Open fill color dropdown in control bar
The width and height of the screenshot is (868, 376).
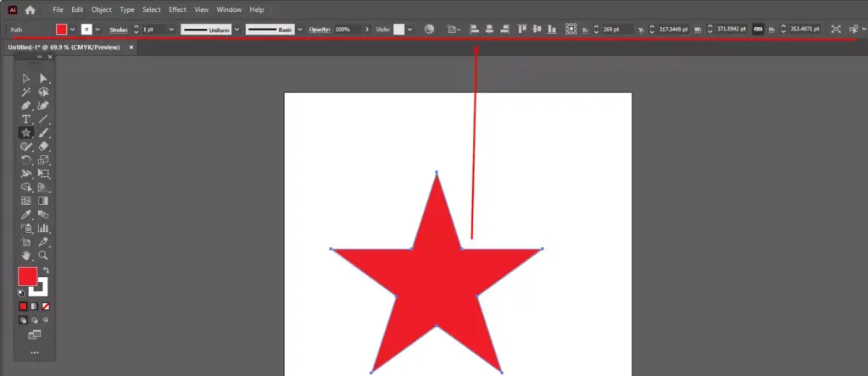tap(73, 30)
